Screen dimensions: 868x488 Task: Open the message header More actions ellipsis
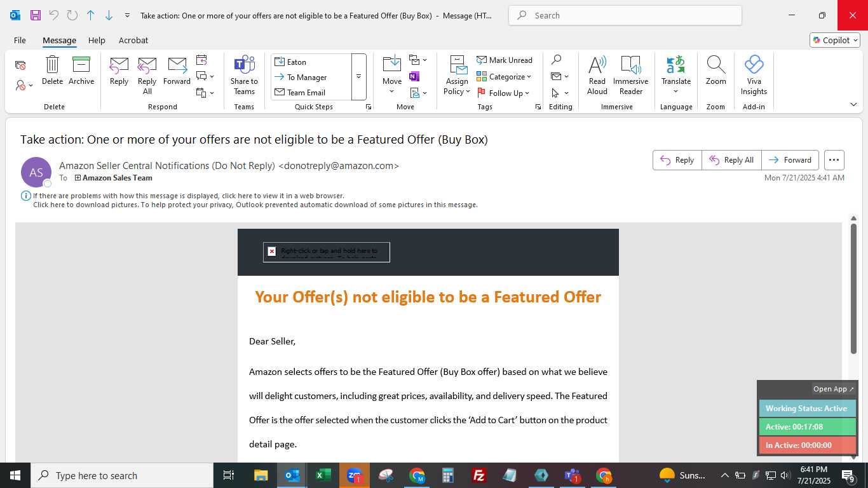click(x=834, y=160)
